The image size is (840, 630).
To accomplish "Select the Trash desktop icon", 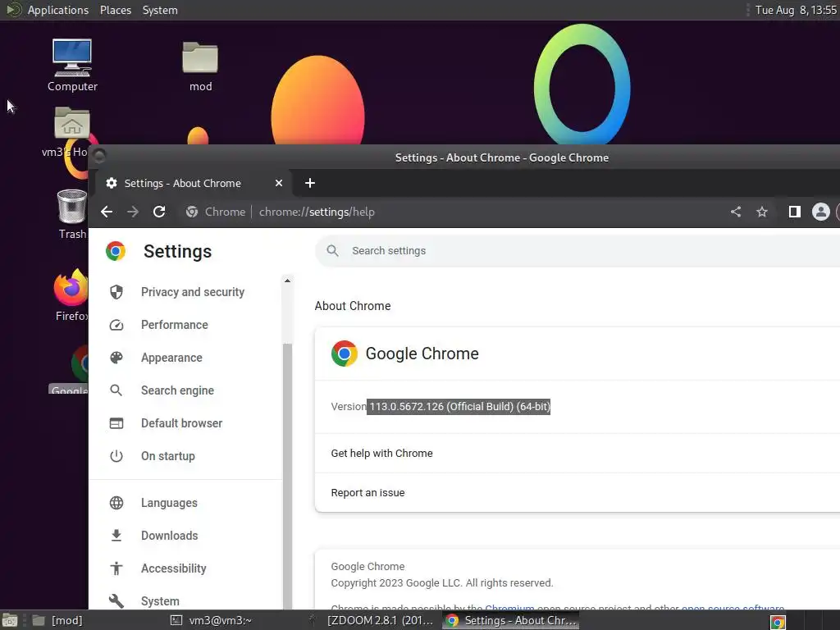I will 72,214.
